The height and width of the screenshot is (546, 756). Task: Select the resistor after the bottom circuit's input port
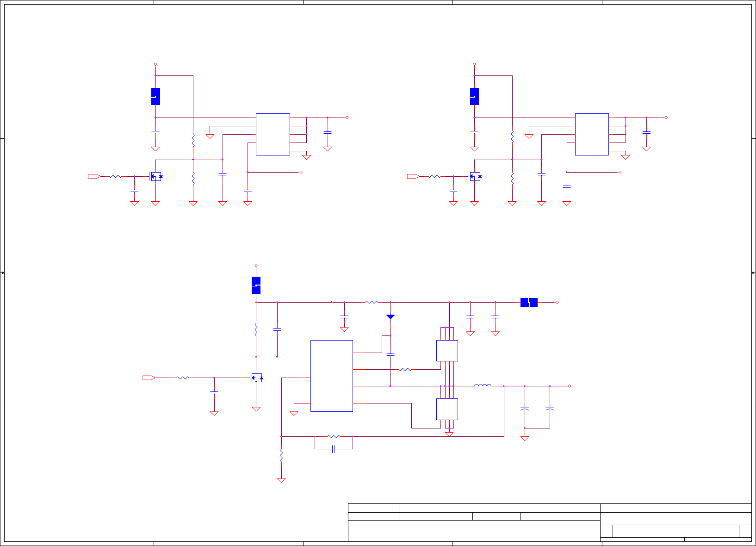[183, 378]
